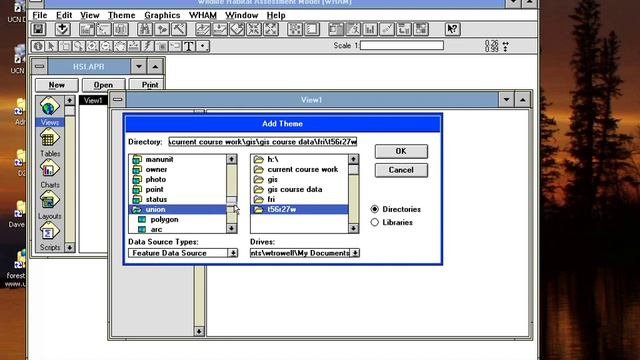Viewport: 640px width, 360px height.
Task: Select the Measure ruler tool
Action: click(134, 46)
